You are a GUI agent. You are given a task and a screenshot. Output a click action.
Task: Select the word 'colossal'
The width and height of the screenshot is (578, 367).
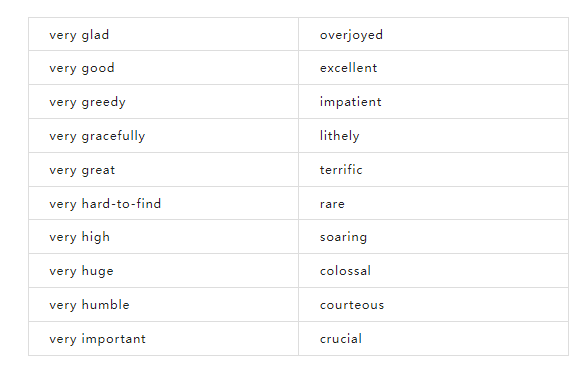(x=345, y=271)
